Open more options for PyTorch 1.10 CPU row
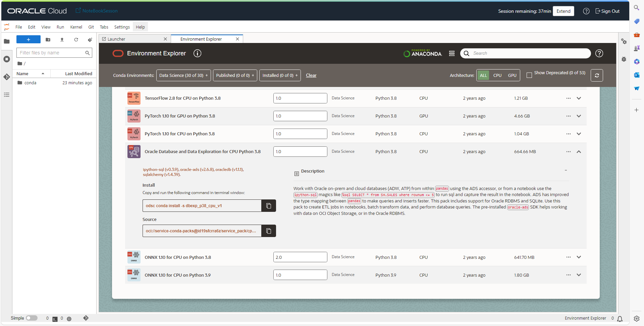The height and width of the screenshot is (326, 644). click(568, 134)
